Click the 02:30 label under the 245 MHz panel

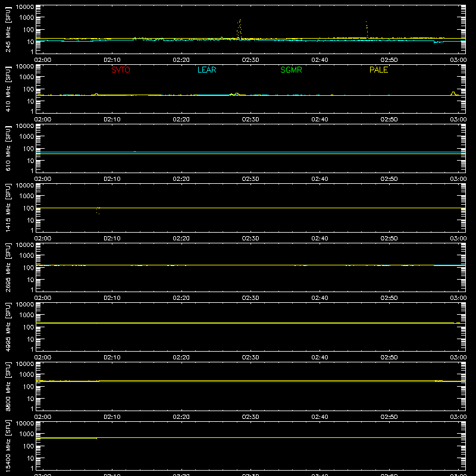(x=250, y=60)
